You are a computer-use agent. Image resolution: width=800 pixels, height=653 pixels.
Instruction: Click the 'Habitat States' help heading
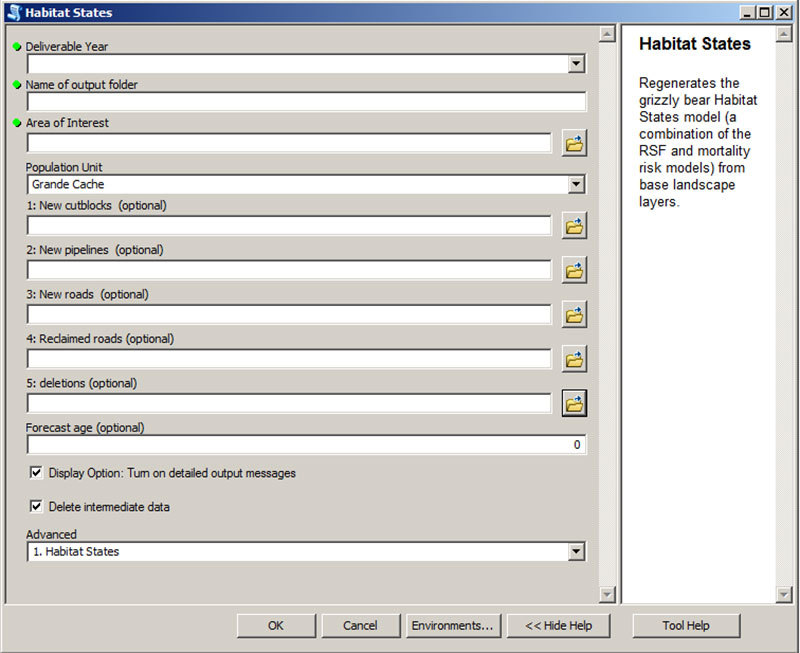click(695, 44)
